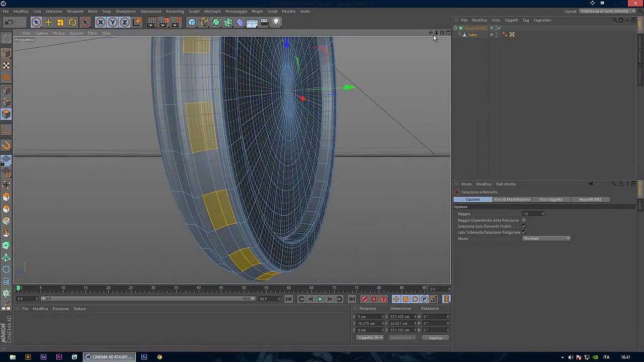644x362 pixels.
Task: Toggle the coordinate system icon
Action: pos(137,22)
